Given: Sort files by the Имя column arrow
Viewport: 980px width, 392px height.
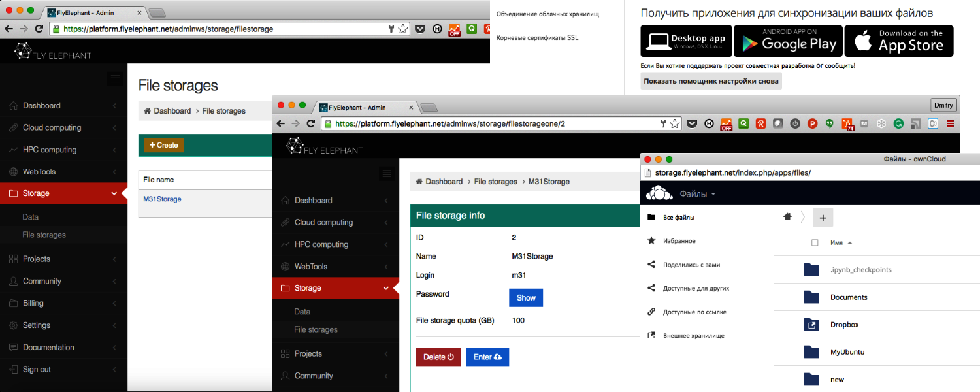Looking at the screenshot, I should [850, 243].
